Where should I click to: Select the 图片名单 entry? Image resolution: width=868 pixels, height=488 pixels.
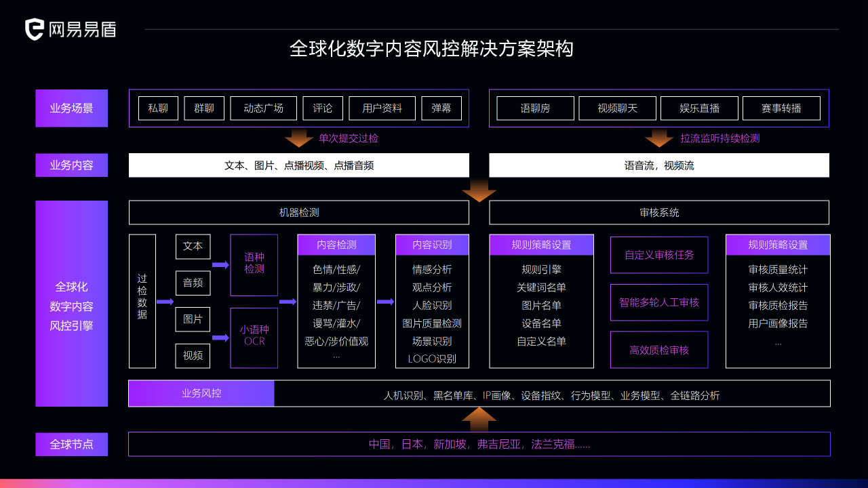click(x=541, y=305)
